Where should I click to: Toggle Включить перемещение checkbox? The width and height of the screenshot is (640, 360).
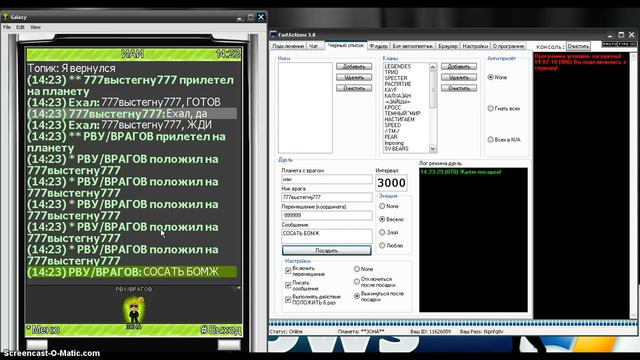(288, 271)
